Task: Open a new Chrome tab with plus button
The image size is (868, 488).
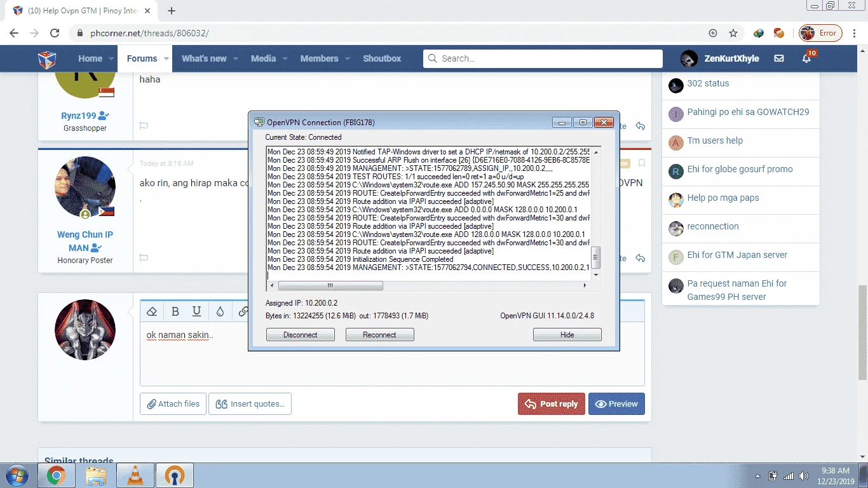Action: (172, 11)
